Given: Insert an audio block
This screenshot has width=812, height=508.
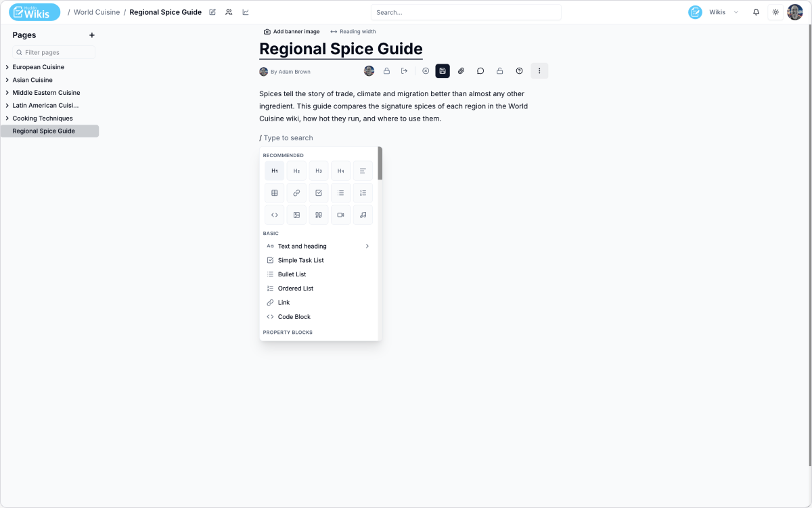Looking at the screenshot, I should point(363,215).
